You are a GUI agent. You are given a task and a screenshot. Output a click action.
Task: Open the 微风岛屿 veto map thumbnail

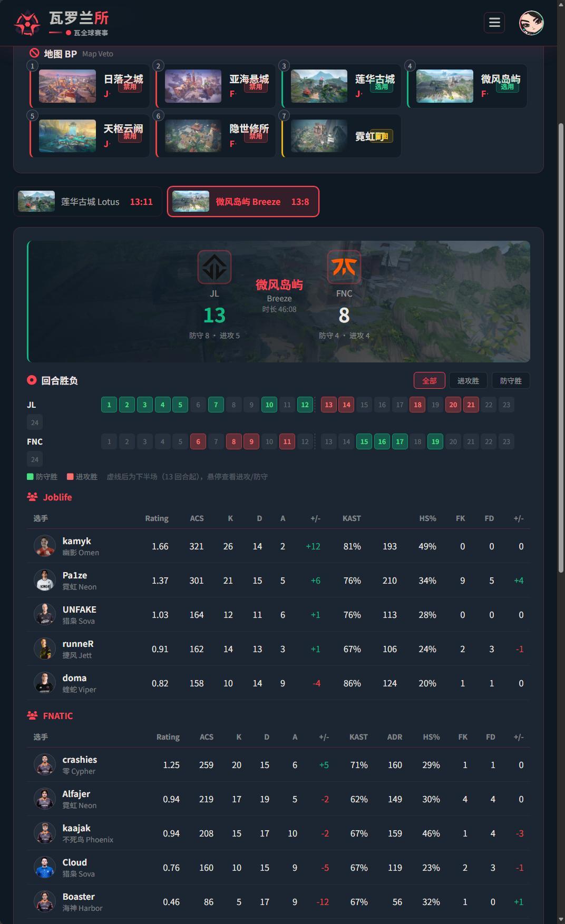pos(445,86)
